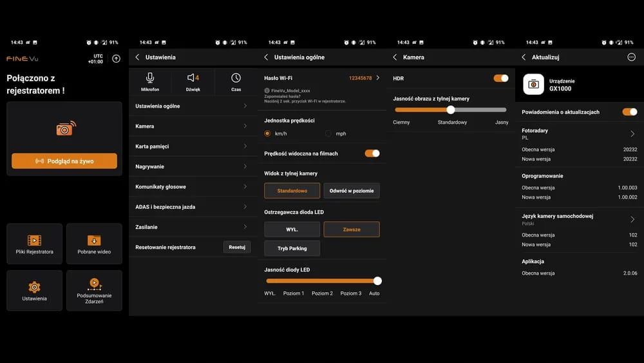Select the mph speed unit
Image resolution: width=644 pixels, height=363 pixels.
(x=328, y=133)
